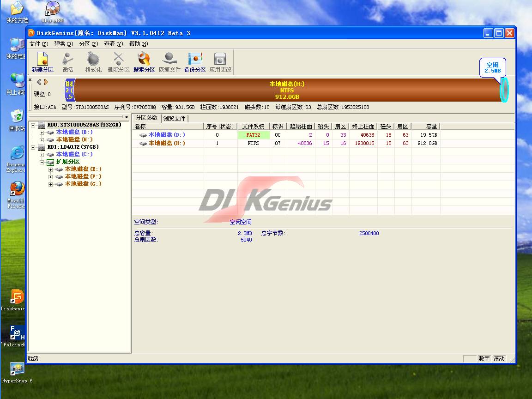Click the 标识 column header
The width and height of the screenshot is (532, 399).
tap(278, 127)
